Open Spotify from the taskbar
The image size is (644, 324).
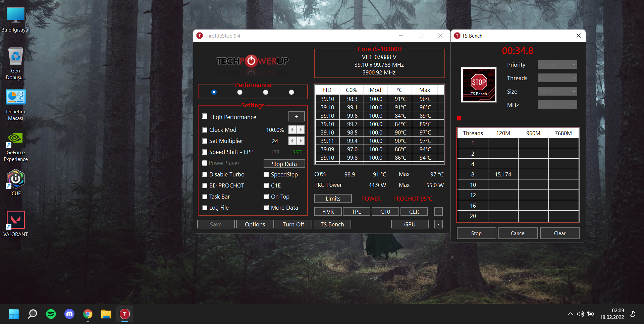51,314
